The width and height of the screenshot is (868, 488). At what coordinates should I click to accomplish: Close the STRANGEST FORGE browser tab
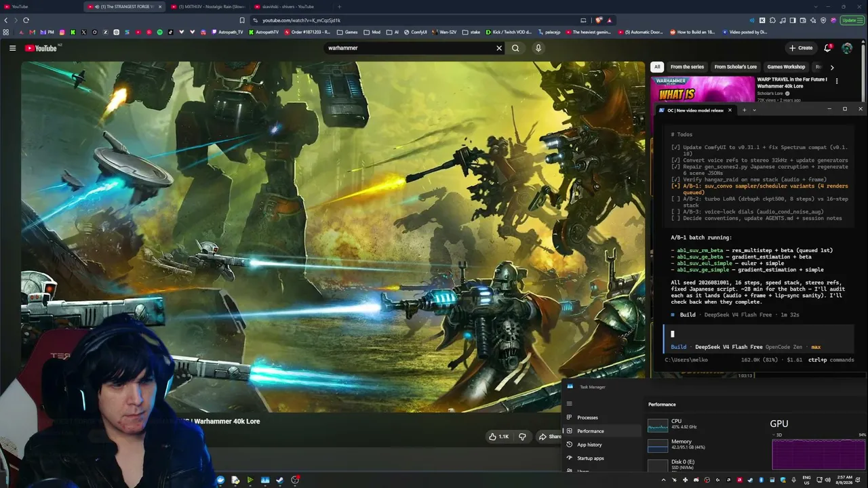tap(160, 7)
